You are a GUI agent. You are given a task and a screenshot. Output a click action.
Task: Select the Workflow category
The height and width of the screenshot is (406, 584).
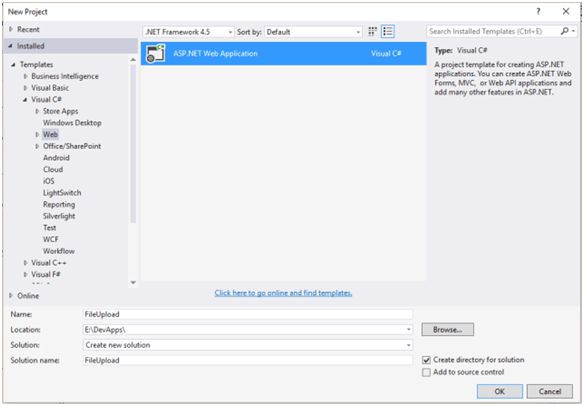59,251
